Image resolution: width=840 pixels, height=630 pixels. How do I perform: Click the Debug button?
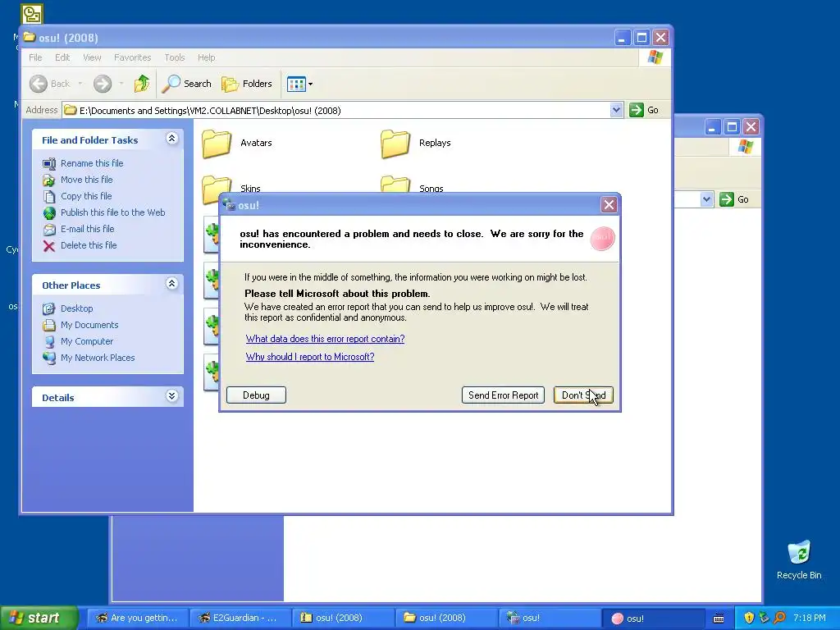[256, 395]
